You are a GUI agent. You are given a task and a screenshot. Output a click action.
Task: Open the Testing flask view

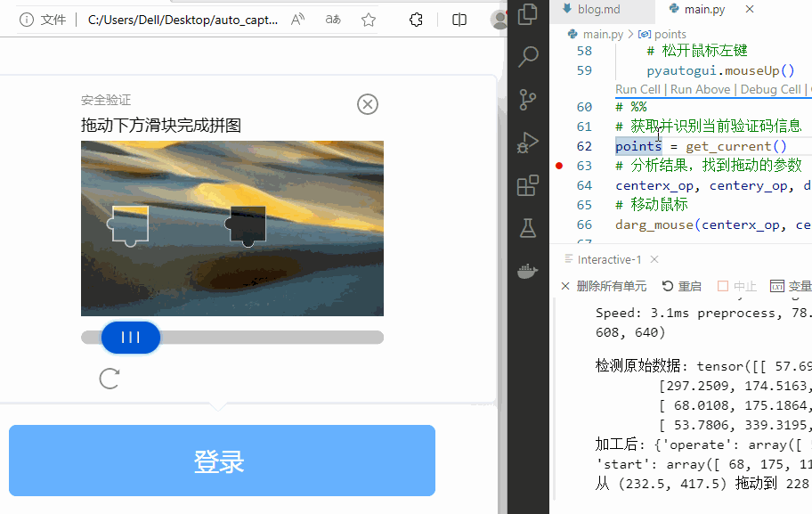pyautogui.click(x=528, y=228)
